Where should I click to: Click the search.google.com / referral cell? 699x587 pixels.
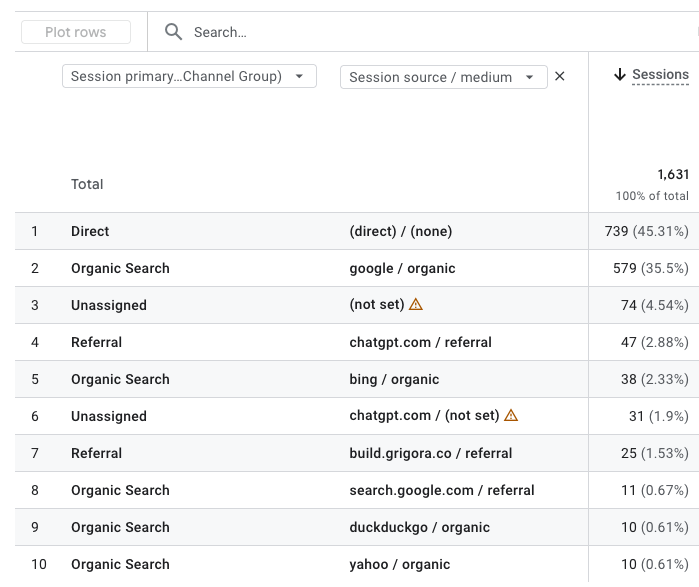tap(442, 490)
